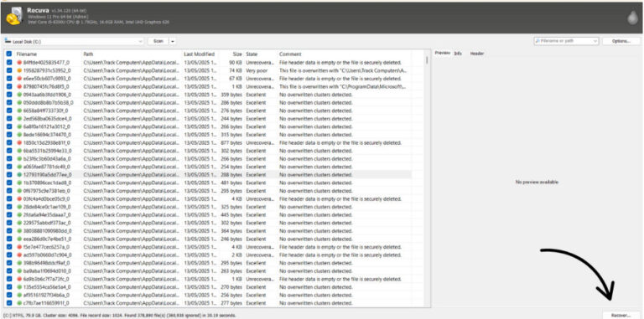The image size is (644, 319).
Task: Click the red status dot of file ad597b0660d7c904_0
Action: (x=19, y=255)
